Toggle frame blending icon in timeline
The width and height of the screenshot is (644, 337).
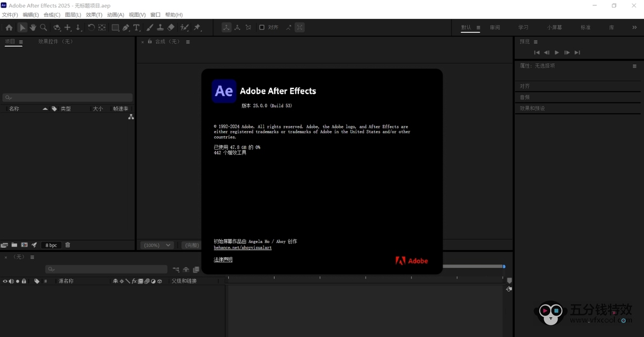point(196,269)
